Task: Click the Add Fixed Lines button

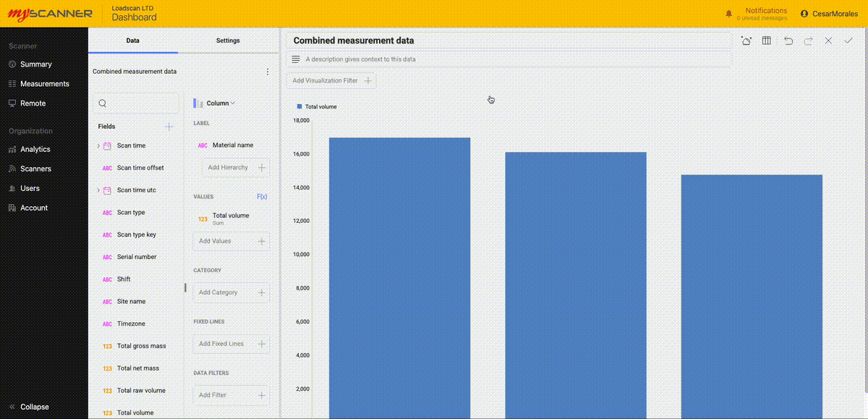Action: [231, 344]
